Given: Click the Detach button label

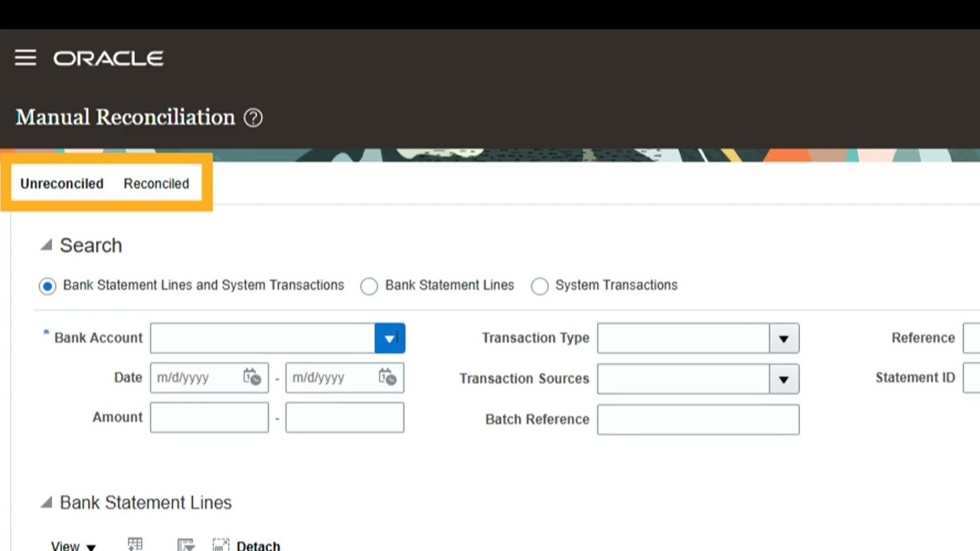Looking at the screenshot, I should click(x=258, y=546).
